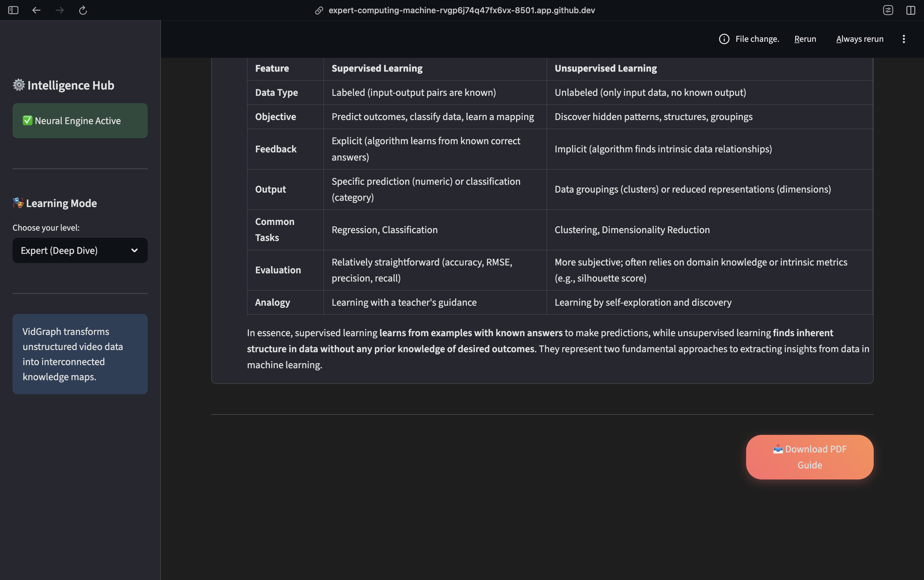The height and width of the screenshot is (580, 924).
Task: Click the File change info icon
Action: coord(724,39)
